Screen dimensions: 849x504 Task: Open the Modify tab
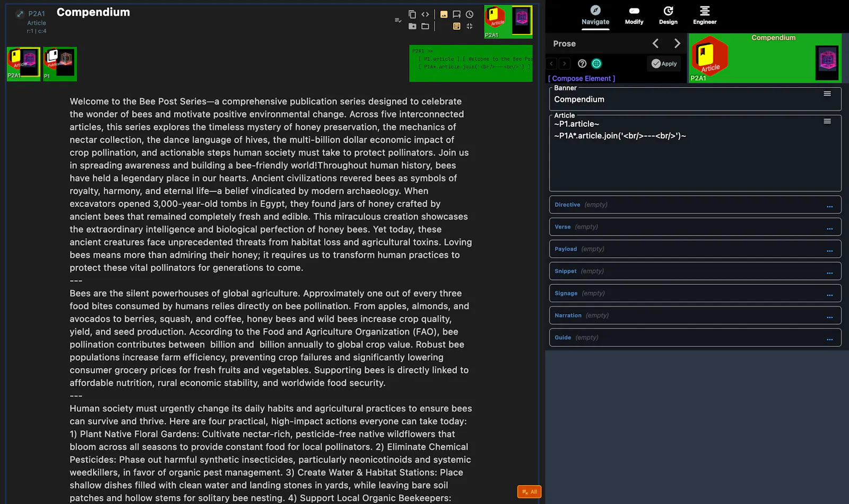pos(634,15)
